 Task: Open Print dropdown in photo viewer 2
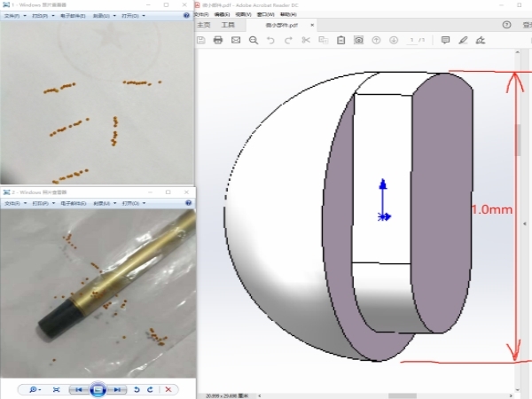(x=43, y=203)
